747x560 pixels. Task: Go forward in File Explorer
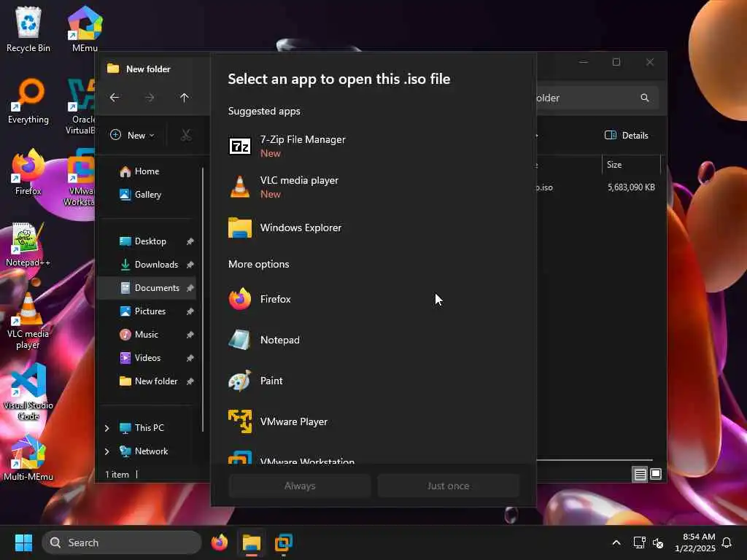click(x=150, y=98)
